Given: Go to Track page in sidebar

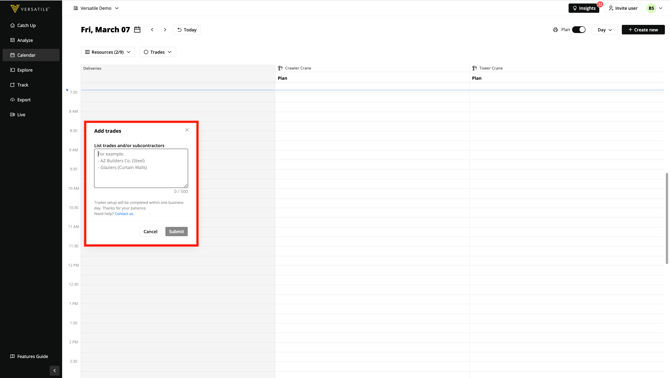Looking at the screenshot, I should click(19, 85).
